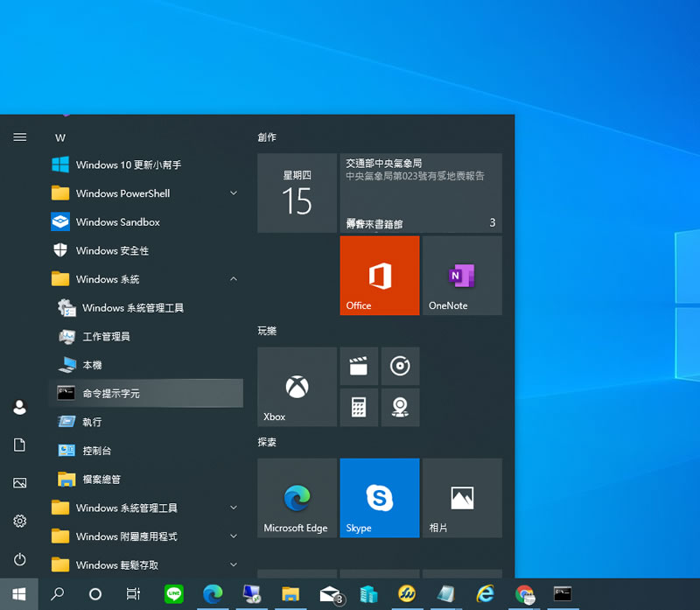
Task: Open the Groove Music disc tile
Action: tap(400, 366)
